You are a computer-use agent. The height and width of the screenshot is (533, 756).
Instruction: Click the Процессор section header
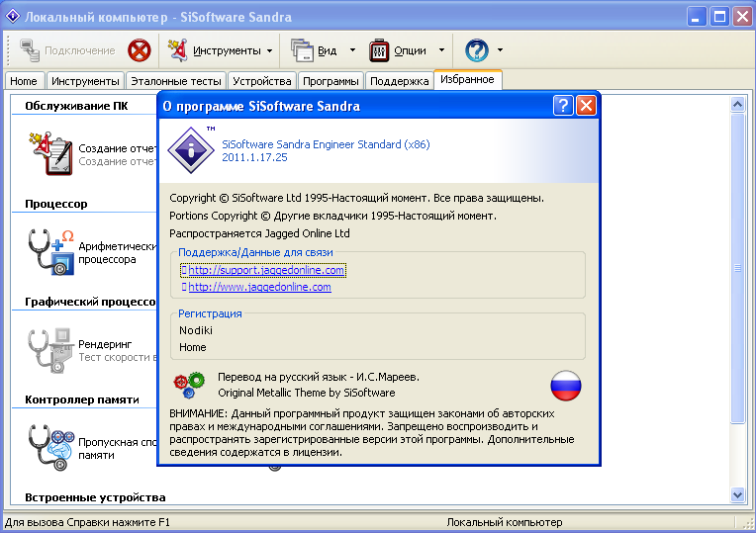coord(56,204)
